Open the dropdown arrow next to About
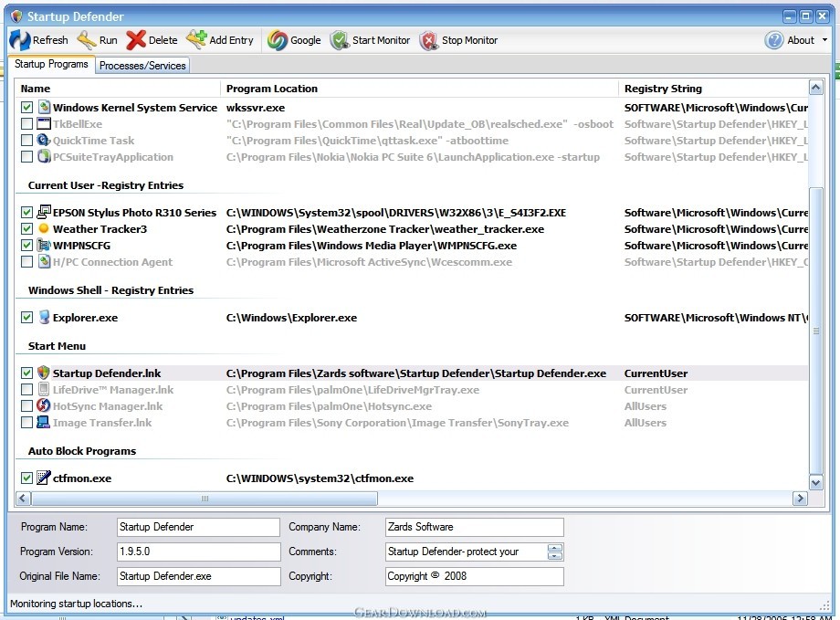The height and width of the screenshot is (620, 840). 824,40
